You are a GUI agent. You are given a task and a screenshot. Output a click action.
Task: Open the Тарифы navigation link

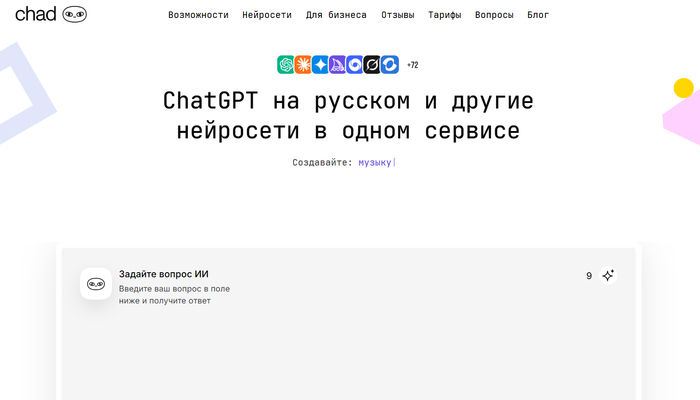(445, 15)
